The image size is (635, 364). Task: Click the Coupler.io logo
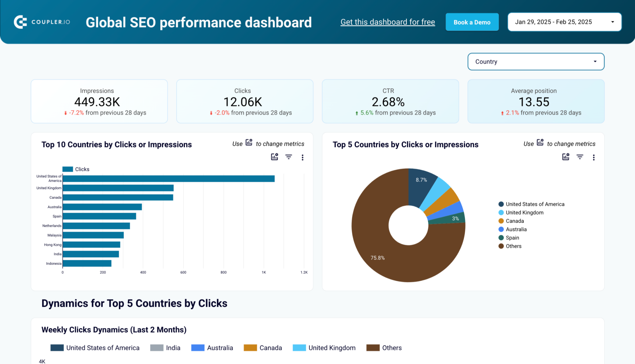pyautogui.click(x=41, y=22)
